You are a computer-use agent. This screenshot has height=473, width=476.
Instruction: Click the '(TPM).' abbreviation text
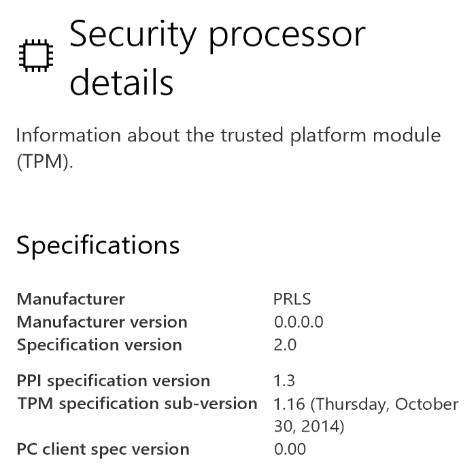point(44,163)
